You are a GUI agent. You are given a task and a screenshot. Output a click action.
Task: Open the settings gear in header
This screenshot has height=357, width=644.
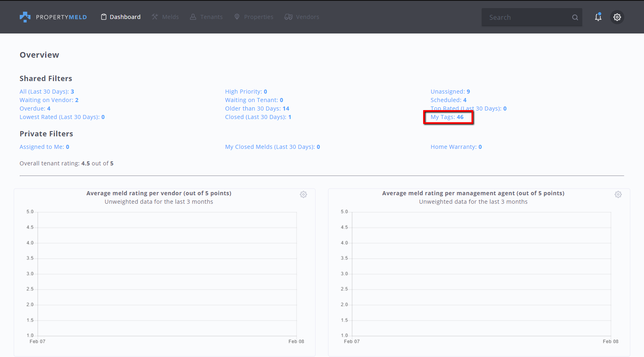point(617,17)
